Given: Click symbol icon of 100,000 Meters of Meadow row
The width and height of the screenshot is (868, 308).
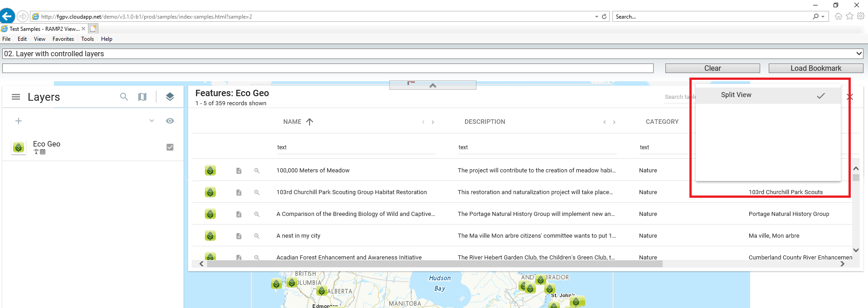Looking at the screenshot, I should [210, 171].
